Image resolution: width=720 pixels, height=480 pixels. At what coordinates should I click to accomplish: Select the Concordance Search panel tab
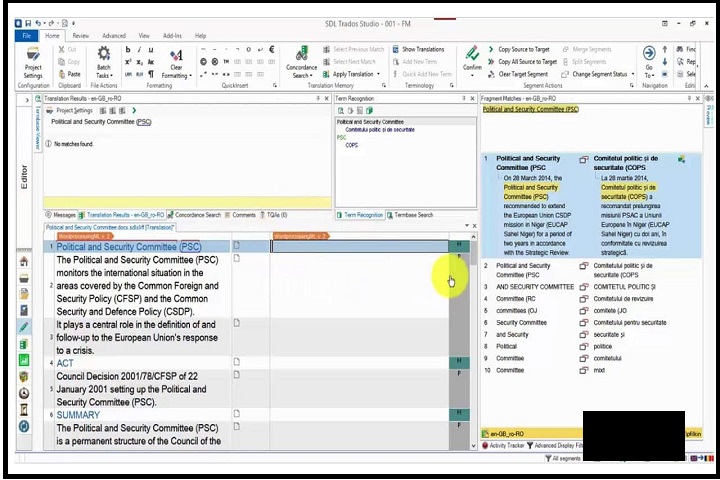pos(196,215)
